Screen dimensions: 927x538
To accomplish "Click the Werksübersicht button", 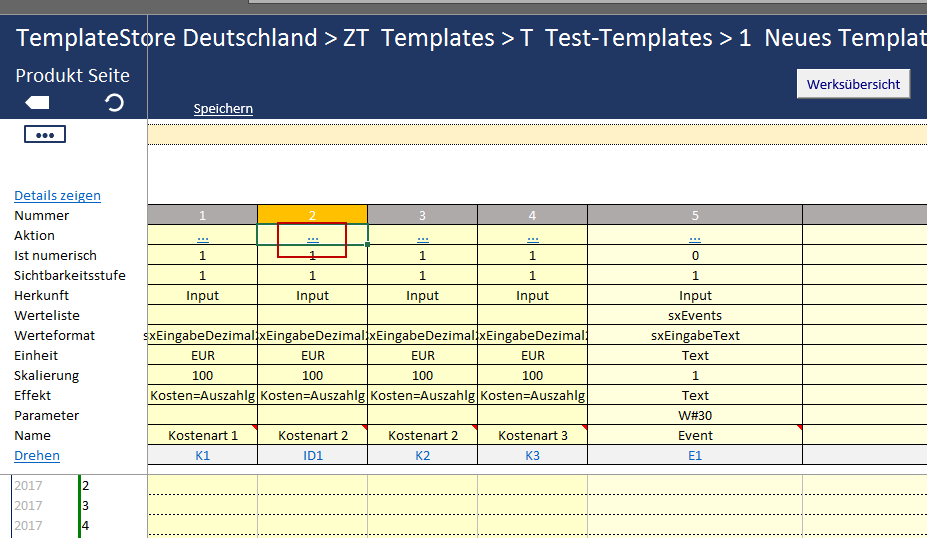I will 853,84.
